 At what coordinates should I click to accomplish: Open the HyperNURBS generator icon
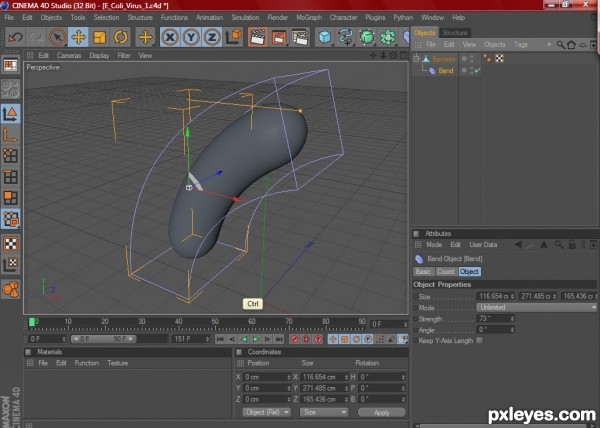pos(367,37)
